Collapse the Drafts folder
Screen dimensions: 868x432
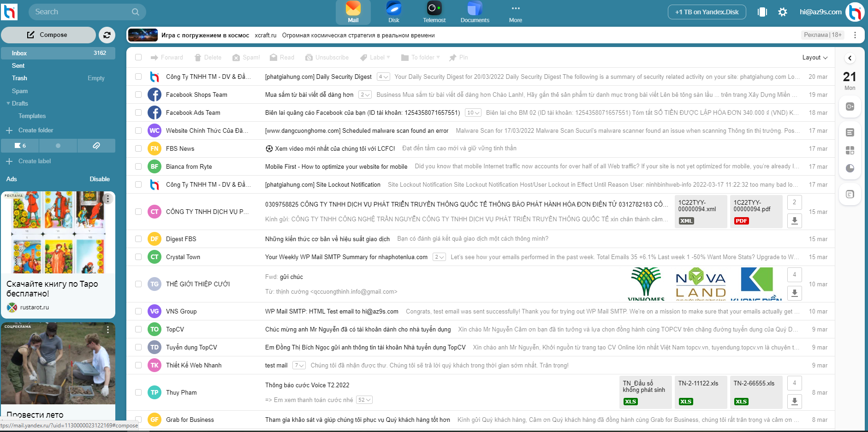coord(7,103)
